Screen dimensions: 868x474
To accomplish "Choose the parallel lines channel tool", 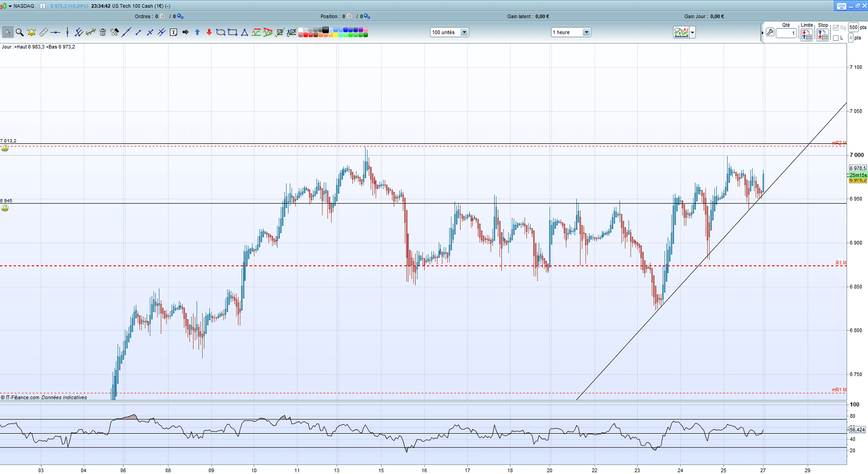I will tap(79, 32).
